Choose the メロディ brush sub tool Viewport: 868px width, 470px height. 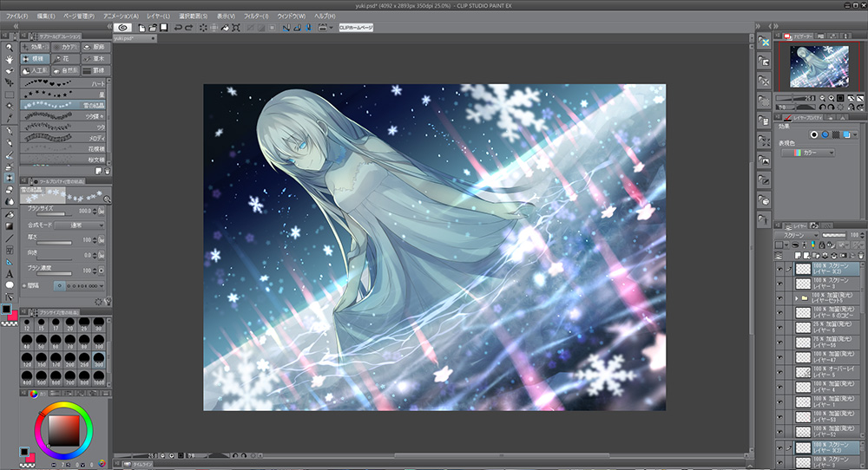63,138
